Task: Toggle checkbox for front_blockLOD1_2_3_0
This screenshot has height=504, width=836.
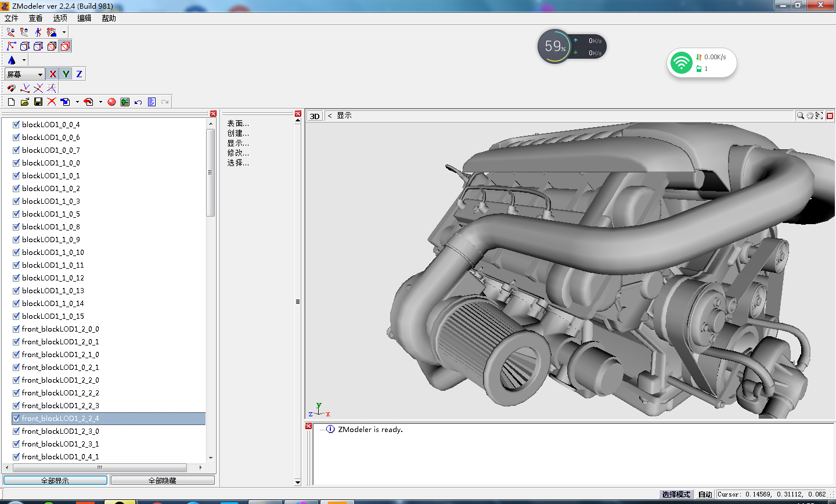Action: tap(16, 431)
